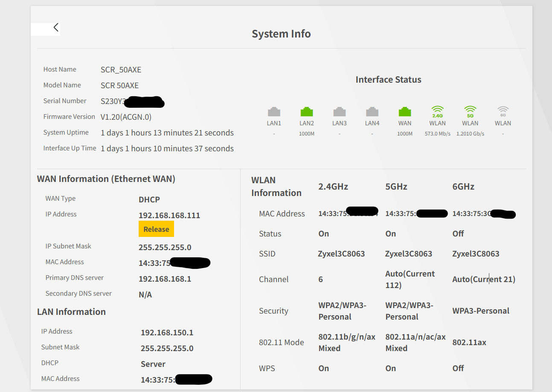This screenshot has height=392, width=552.
Task: Click the green LAN2 port icon
Action: [307, 112]
